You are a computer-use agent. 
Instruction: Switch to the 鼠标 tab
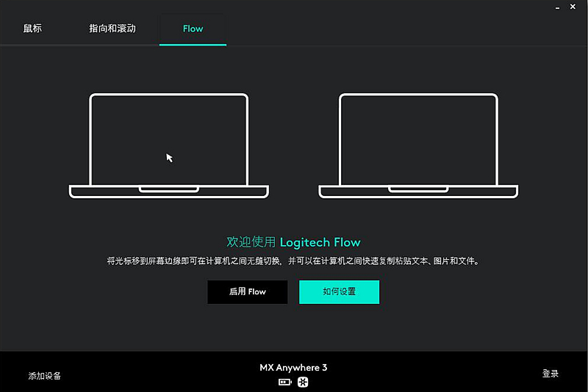tap(32, 29)
